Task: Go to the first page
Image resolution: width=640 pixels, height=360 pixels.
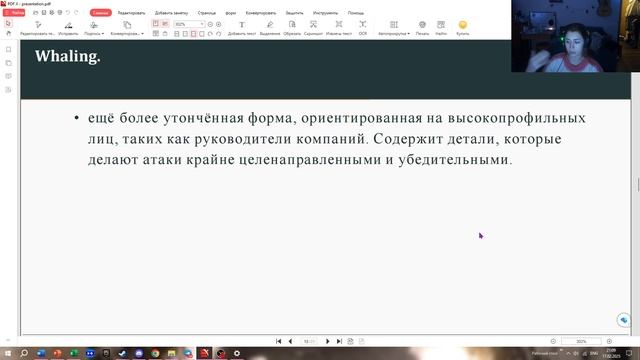Action: pyautogui.click(x=278, y=341)
